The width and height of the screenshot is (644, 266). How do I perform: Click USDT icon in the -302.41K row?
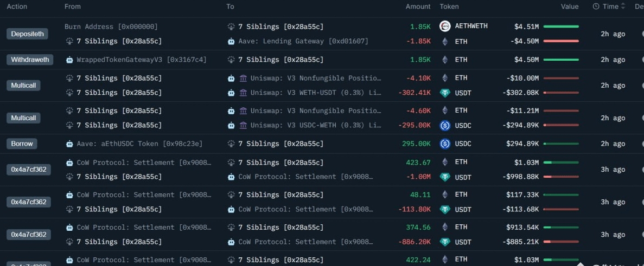tap(445, 93)
